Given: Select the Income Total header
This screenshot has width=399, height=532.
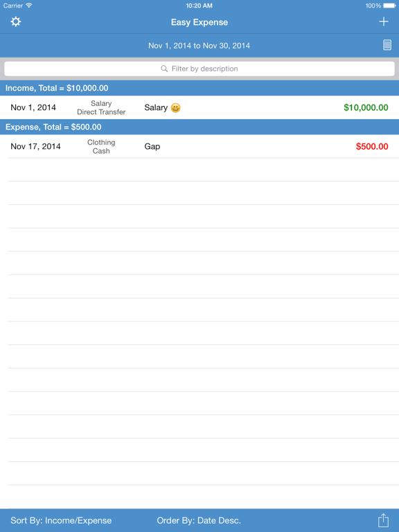Looking at the screenshot, I should (199, 88).
